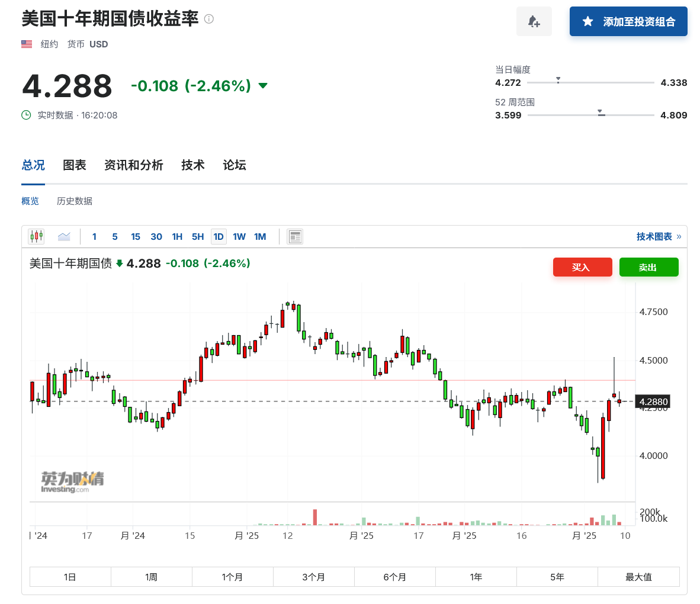The image size is (700, 604).
Task: Click the small green arrow in chart legend
Action: (x=119, y=264)
